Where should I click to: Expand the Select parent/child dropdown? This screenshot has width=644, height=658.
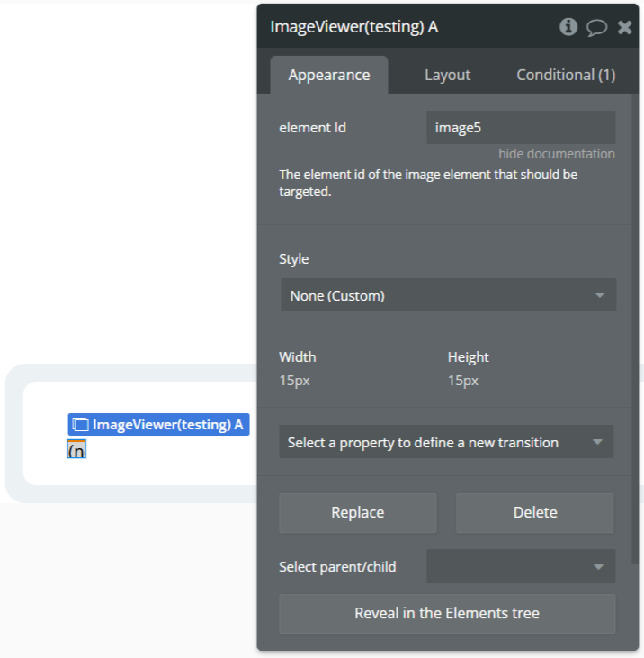click(521, 567)
